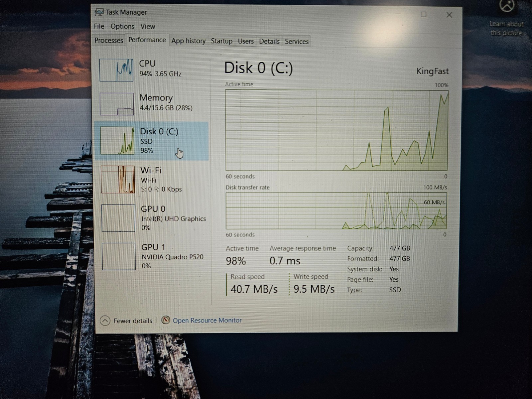Click the Page file Yes value

(x=394, y=279)
